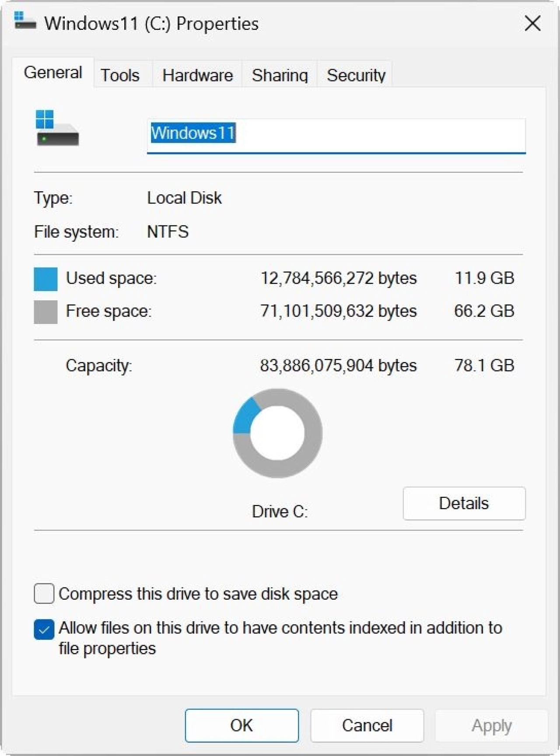Click the drive icon in the title bar

(25, 21)
